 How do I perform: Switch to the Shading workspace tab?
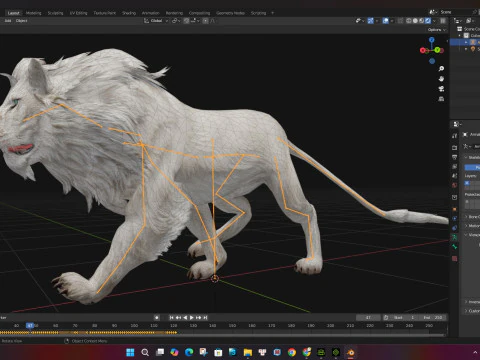129,13
